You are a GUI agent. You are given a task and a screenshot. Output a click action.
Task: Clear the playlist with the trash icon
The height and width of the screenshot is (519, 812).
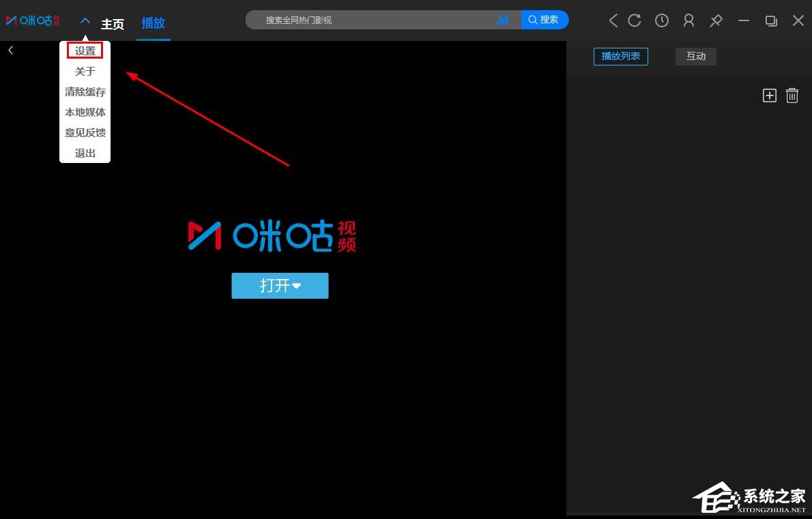[792, 95]
